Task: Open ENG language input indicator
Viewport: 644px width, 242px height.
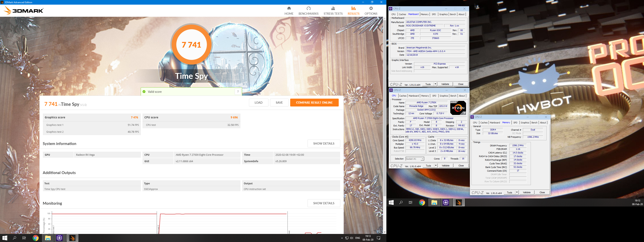Action: [x=358, y=238]
